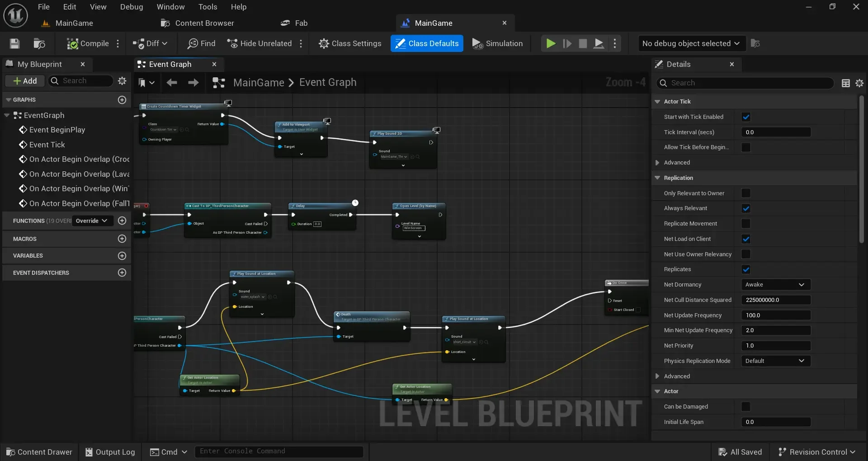Compile the MainGame blueprint

click(88, 43)
